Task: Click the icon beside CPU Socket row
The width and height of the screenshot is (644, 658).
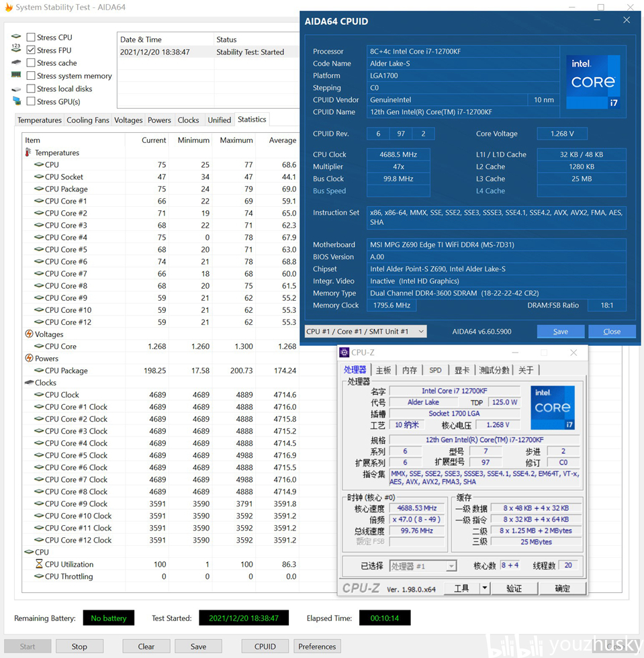Action: [x=39, y=177]
